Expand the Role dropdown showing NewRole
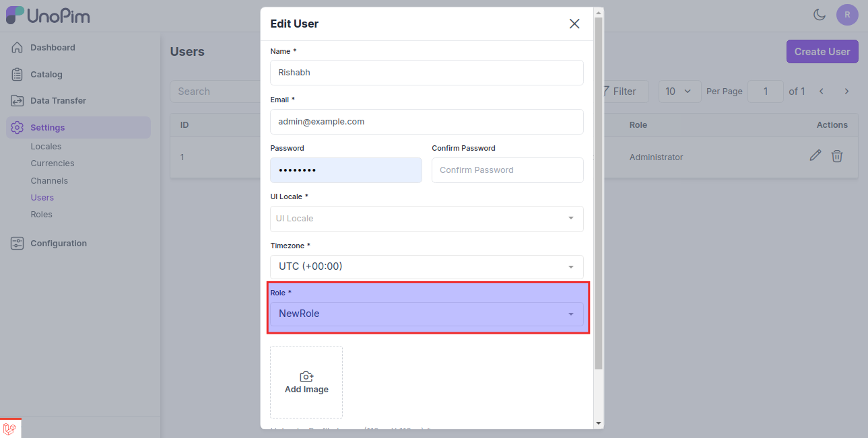 coord(426,314)
